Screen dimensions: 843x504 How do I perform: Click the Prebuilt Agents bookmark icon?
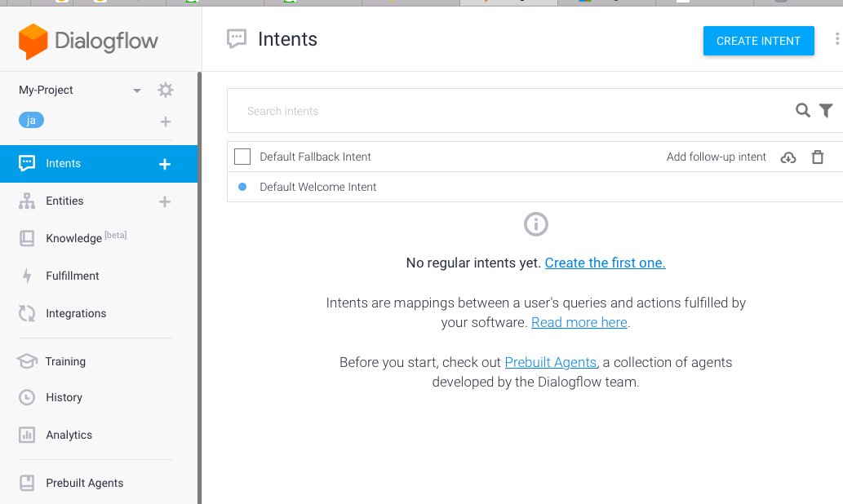[27, 483]
